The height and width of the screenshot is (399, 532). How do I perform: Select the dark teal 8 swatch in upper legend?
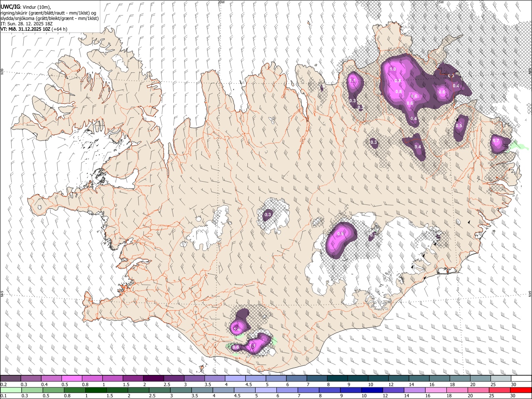pos(337,379)
